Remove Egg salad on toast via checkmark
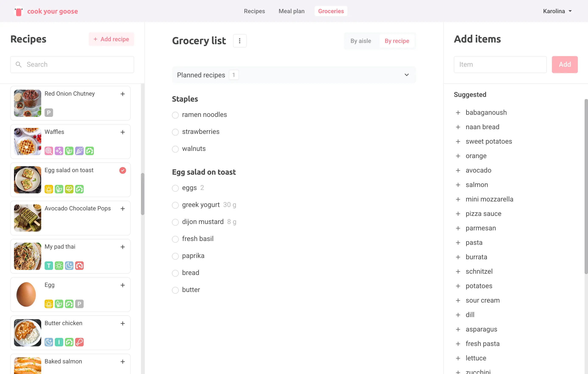588x374 pixels. click(122, 170)
